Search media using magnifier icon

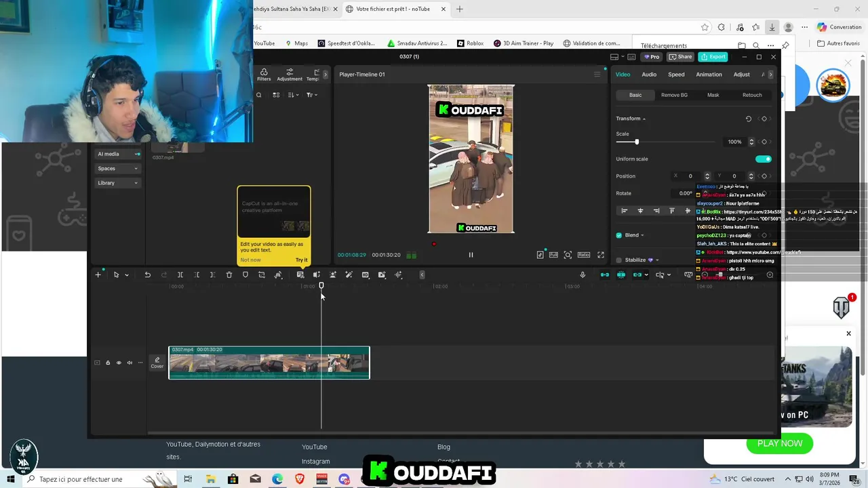tap(258, 95)
